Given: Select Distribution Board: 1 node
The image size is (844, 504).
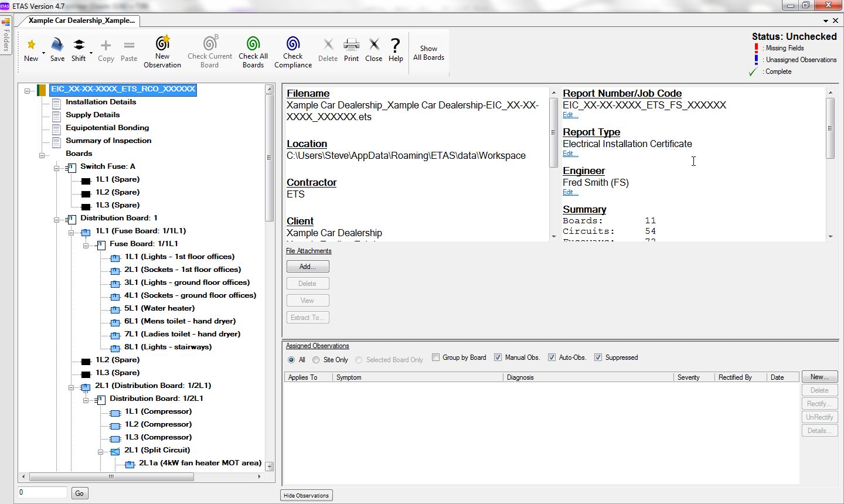Looking at the screenshot, I should (x=119, y=218).
